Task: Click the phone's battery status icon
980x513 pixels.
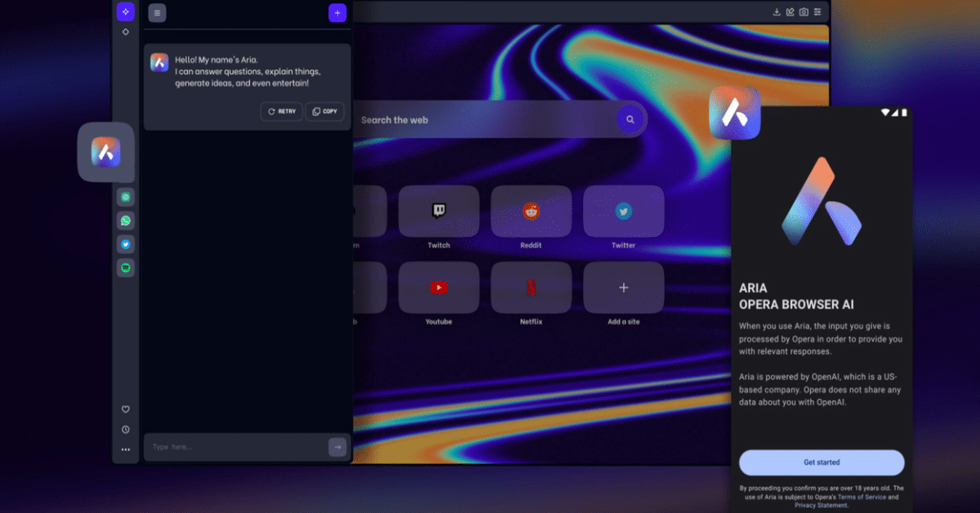Action: [905, 111]
